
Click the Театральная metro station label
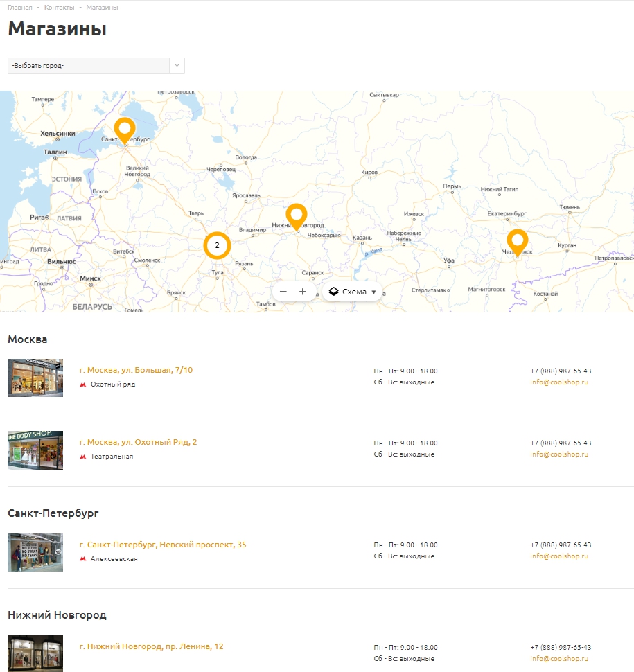pos(112,457)
